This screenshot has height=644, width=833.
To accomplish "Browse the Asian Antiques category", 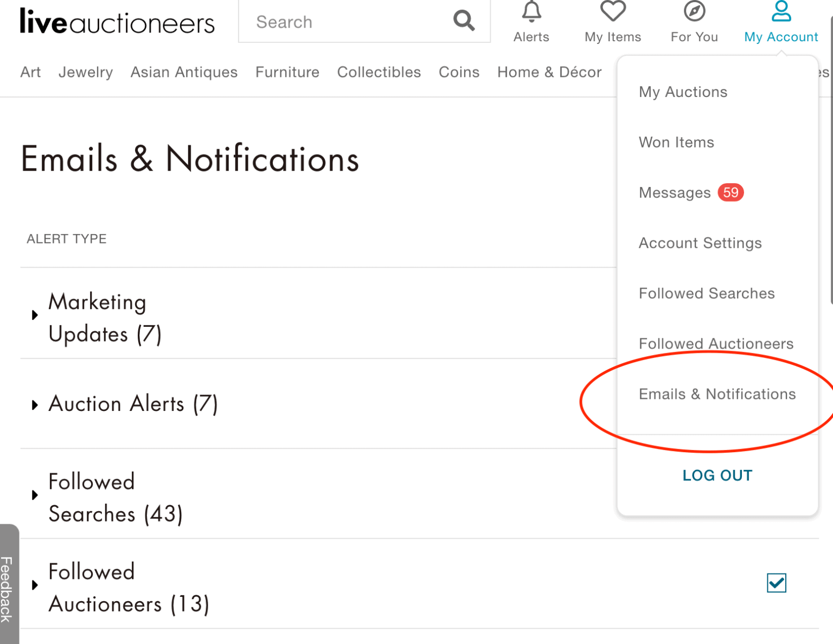I will tap(184, 72).
